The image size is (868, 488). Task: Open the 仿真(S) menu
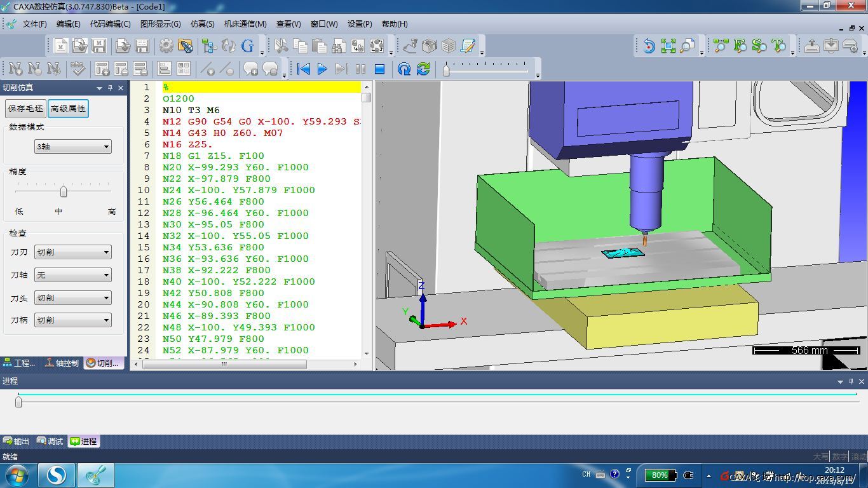(202, 24)
